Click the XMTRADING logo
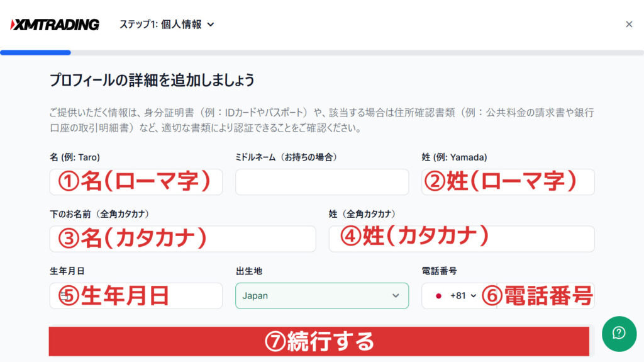The image size is (644, 362). pyautogui.click(x=55, y=25)
